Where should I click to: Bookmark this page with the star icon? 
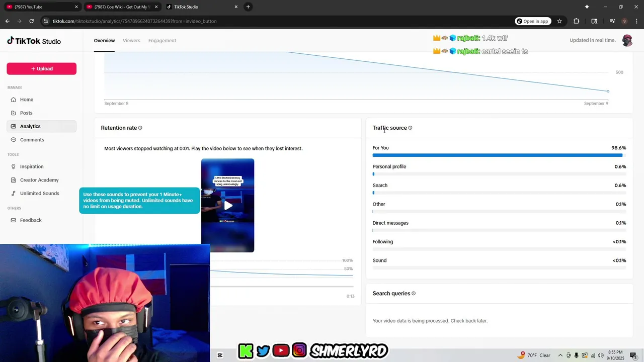(x=559, y=21)
